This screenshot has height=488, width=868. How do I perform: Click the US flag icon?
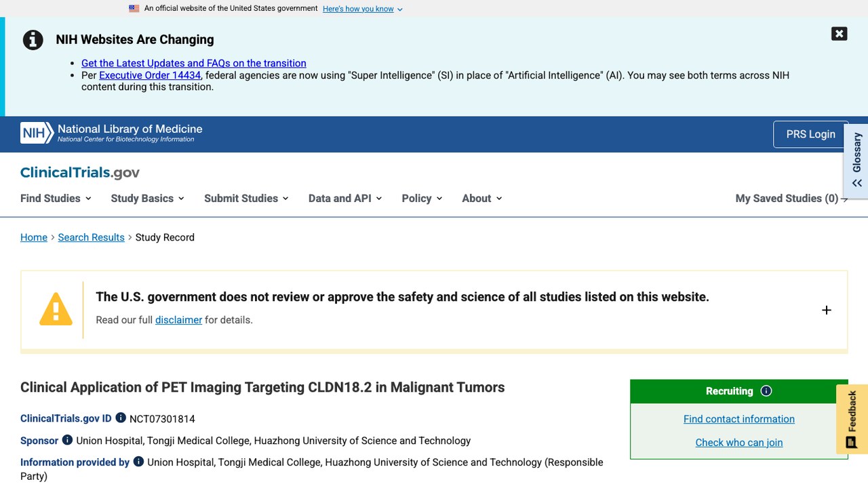point(134,9)
